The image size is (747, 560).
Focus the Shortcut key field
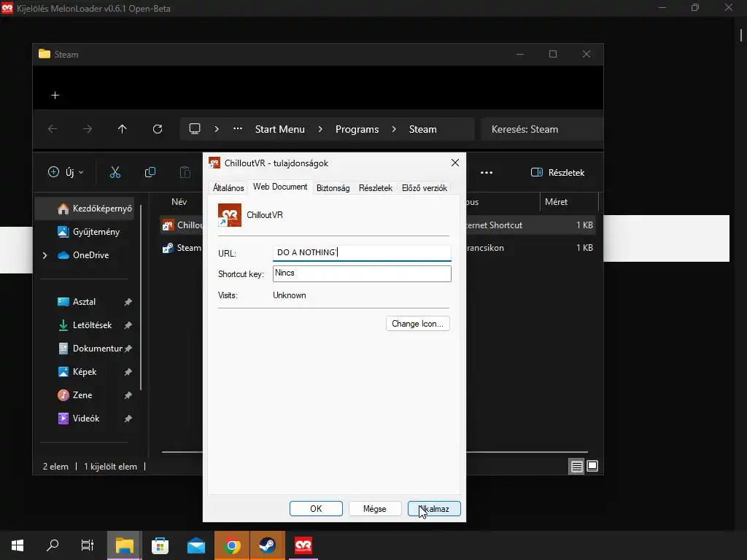(x=362, y=273)
